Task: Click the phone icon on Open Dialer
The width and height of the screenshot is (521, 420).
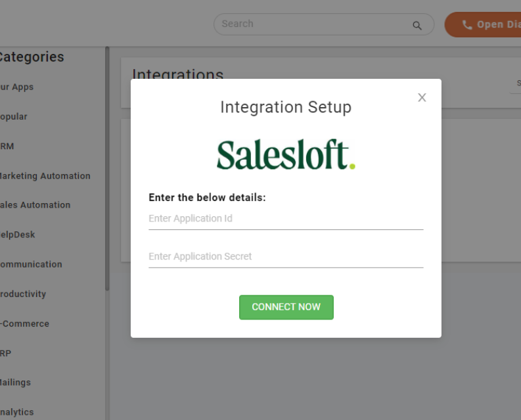Action: (467, 25)
